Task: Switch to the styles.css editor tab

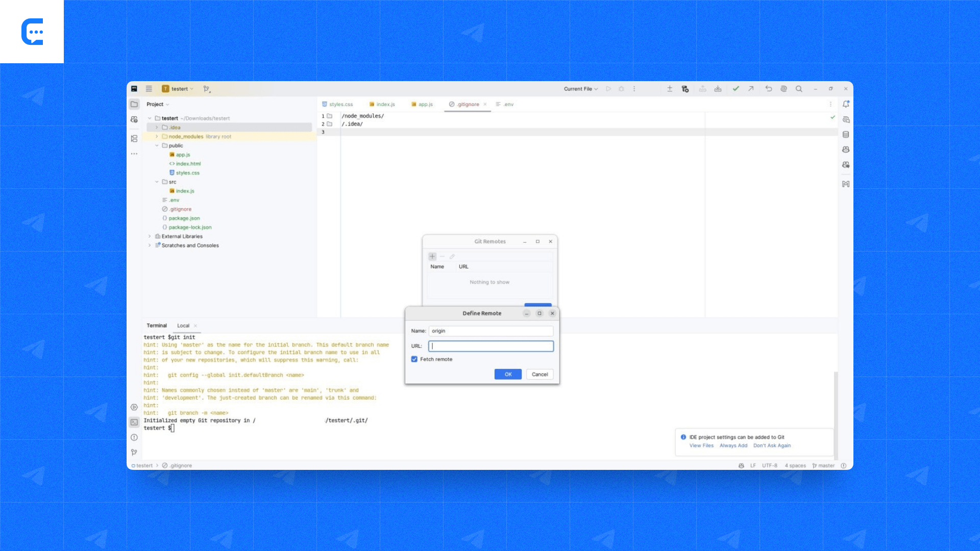Action: (338, 105)
